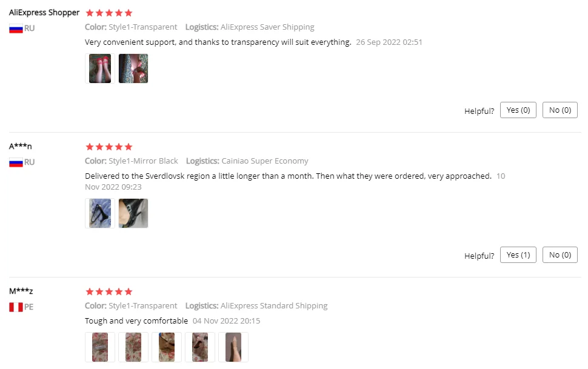Click the Peru flag under M***z
The image size is (588, 369).
pos(16,307)
